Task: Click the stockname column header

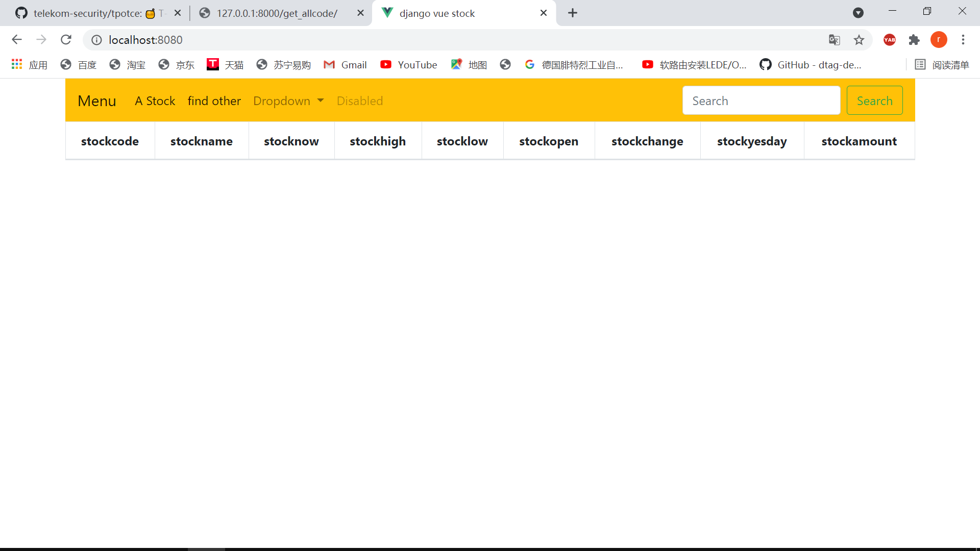Action: click(202, 141)
